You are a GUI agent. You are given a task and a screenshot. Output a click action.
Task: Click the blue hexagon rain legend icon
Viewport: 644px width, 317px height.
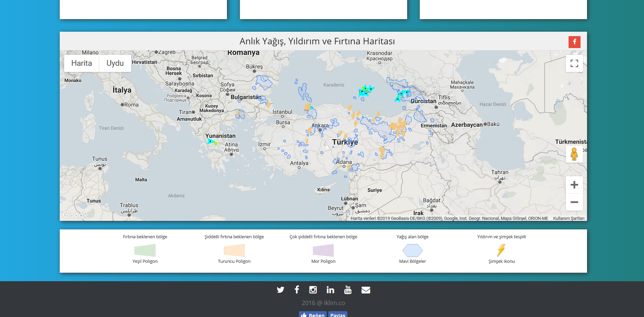413,251
